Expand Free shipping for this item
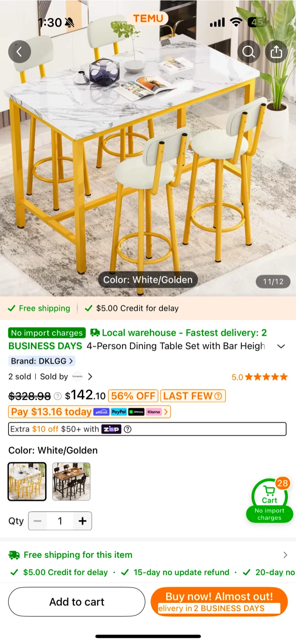Screen dimensions: 296x644 (x=148, y=555)
